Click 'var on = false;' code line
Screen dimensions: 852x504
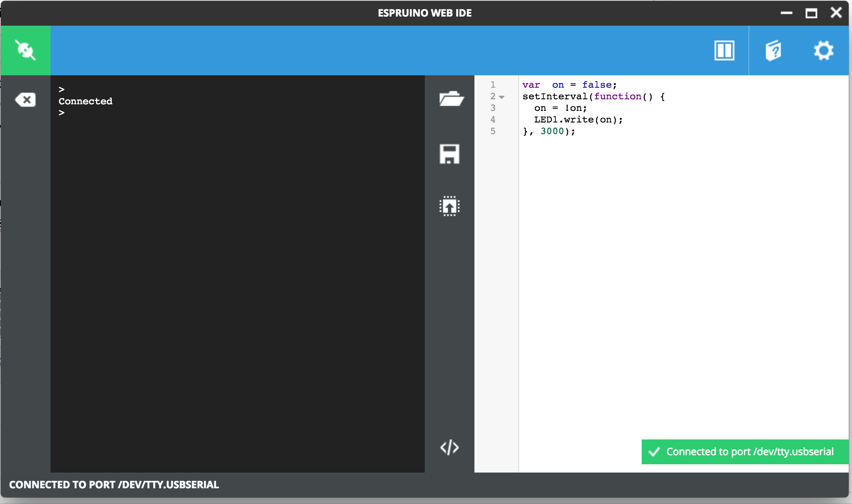[x=570, y=85]
